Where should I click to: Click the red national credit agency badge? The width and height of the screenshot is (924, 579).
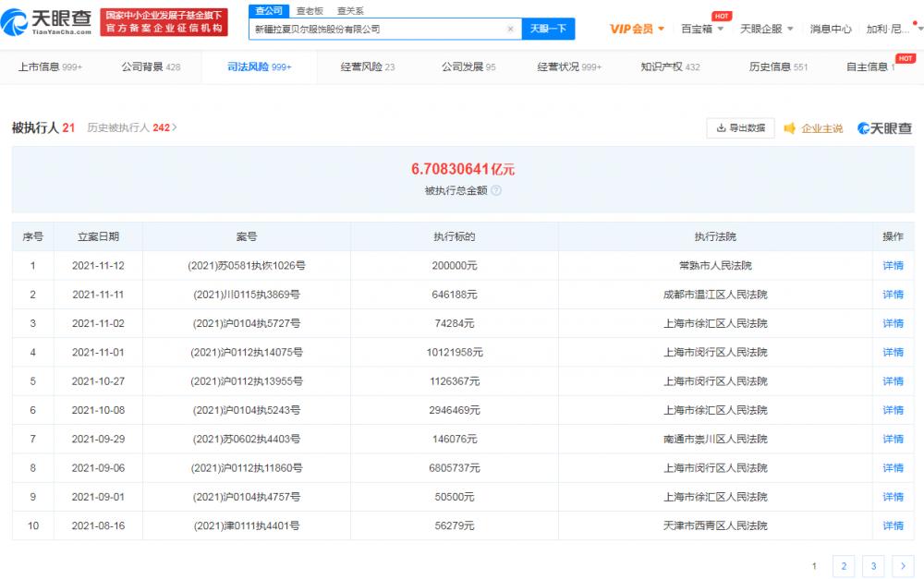click(162, 20)
